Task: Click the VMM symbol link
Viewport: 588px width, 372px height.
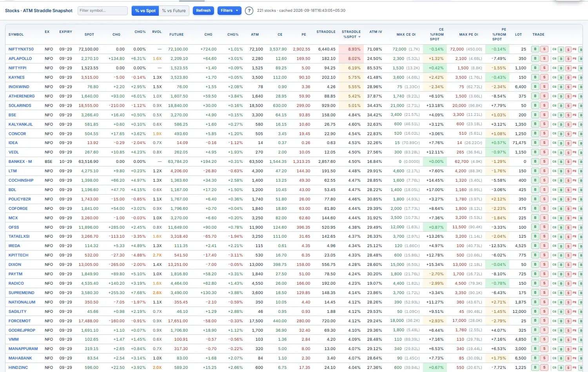Action: tap(13, 339)
